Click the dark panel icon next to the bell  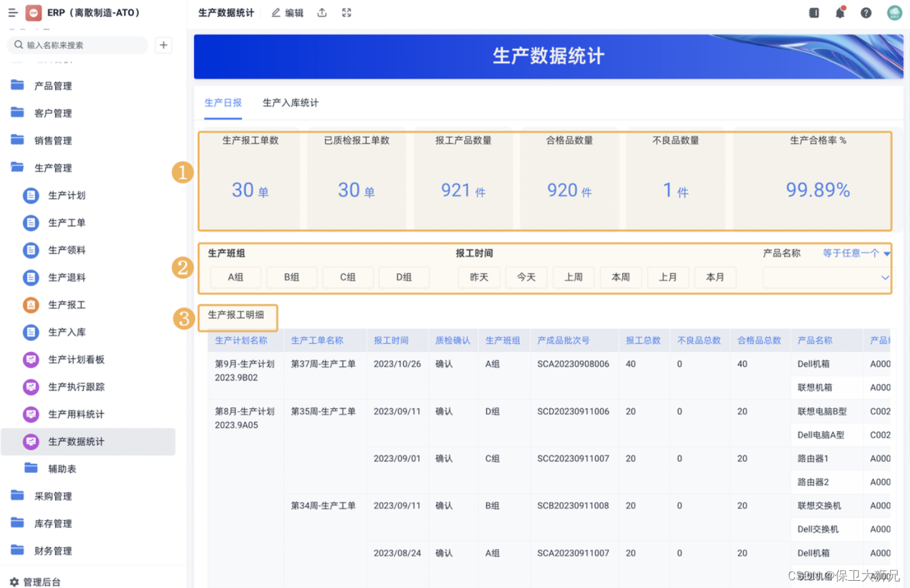[x=814, y=12]
